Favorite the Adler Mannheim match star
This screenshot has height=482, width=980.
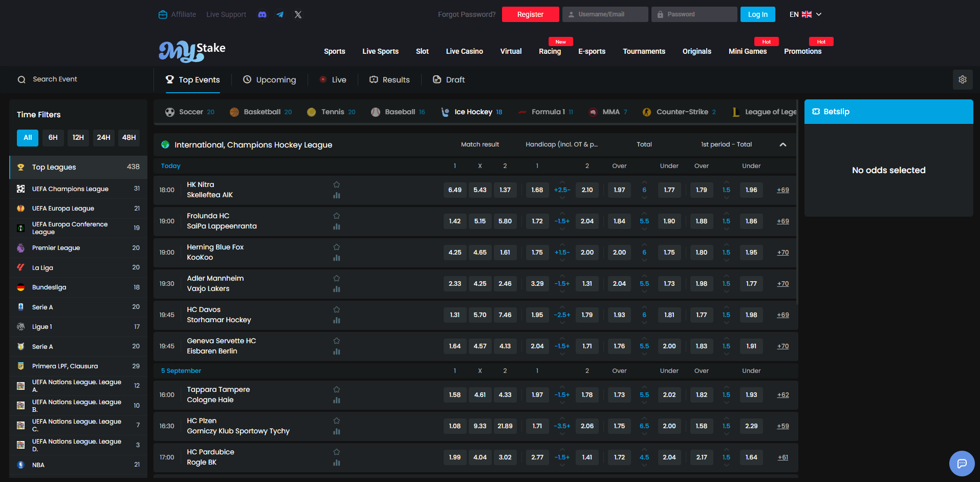coord(336,278)
